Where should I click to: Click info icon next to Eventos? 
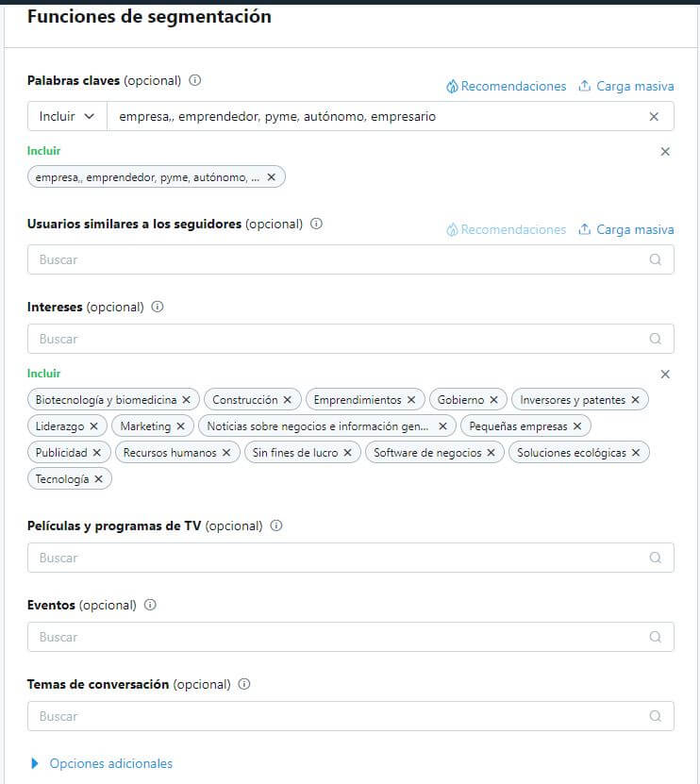(x=150, y=605)
